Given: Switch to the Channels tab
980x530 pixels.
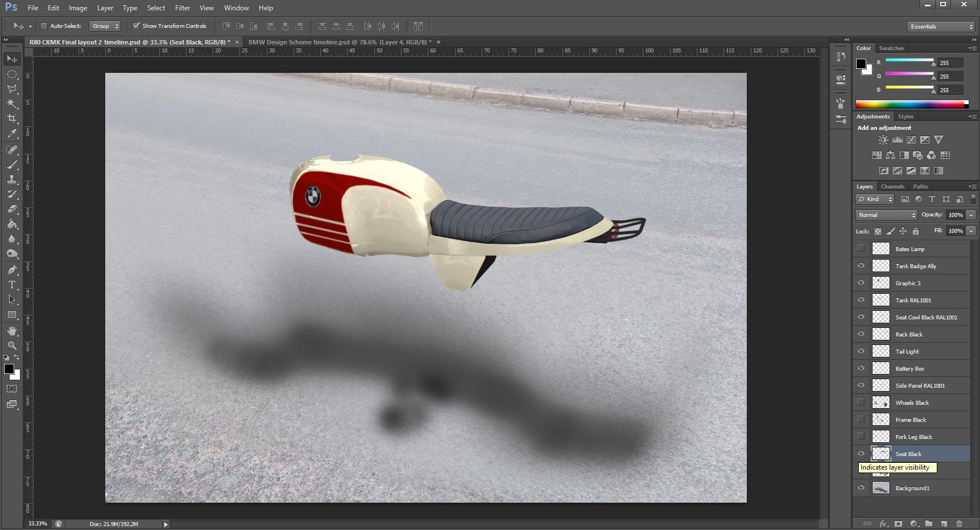Looking at the screenshot, I should 892,187.
